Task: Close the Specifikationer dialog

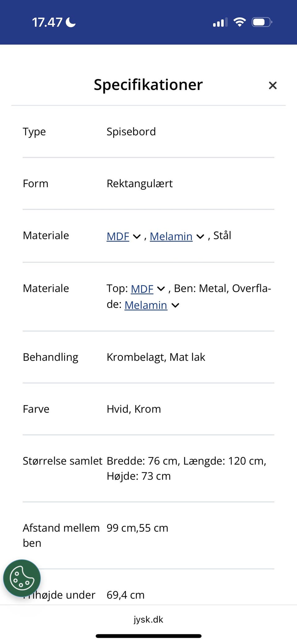Action: pyautogui.click(x=273, y=85)
